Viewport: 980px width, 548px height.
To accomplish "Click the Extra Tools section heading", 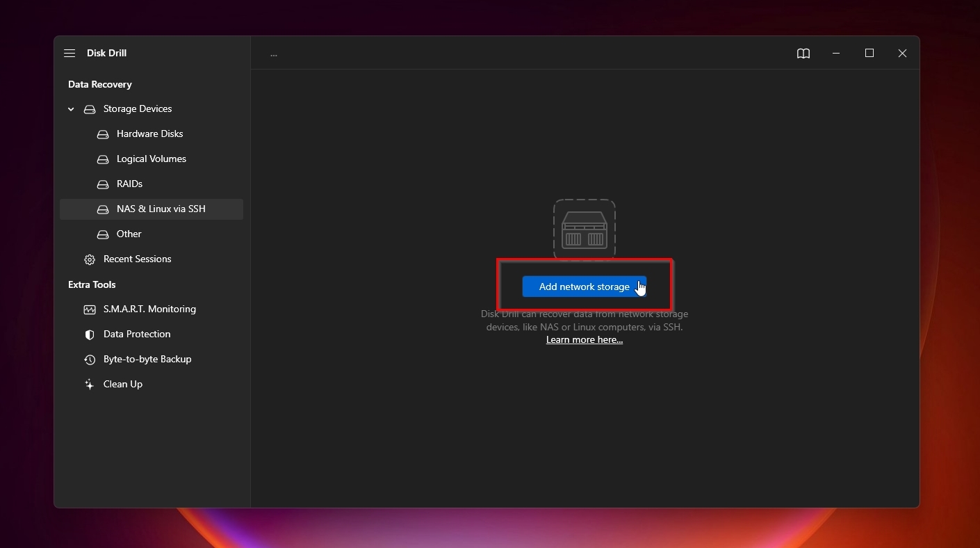I will click(92, 284).
